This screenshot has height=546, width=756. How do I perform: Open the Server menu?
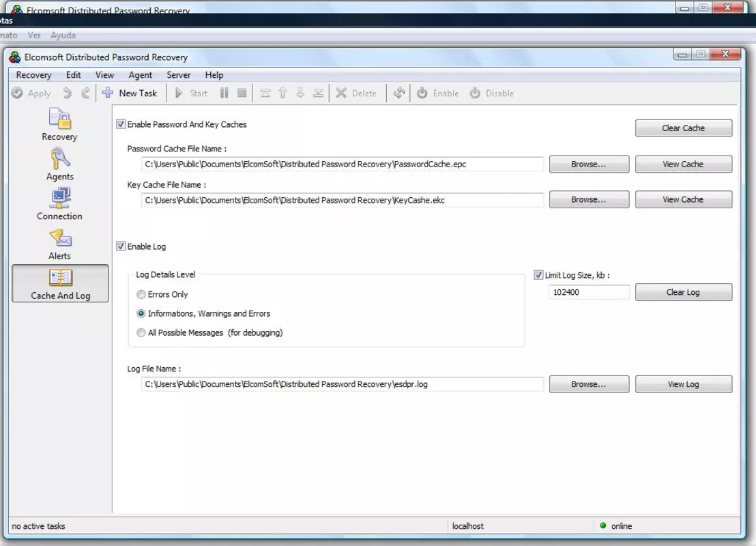[x=178, y=75]
